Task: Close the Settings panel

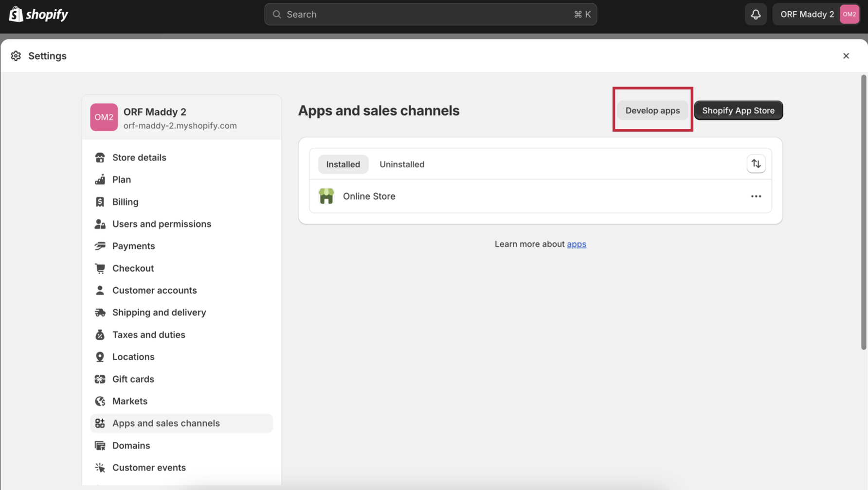Action: (846, 56)
